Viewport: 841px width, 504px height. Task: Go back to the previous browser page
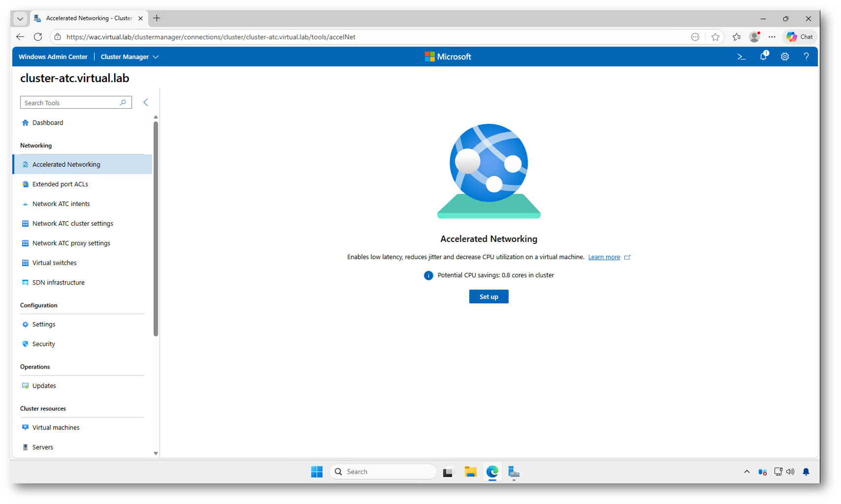point(20,37)
